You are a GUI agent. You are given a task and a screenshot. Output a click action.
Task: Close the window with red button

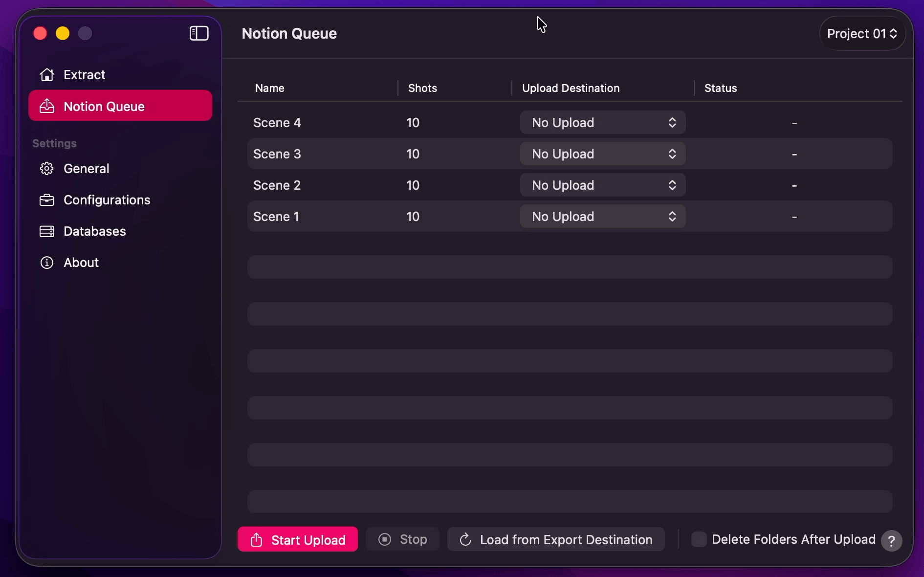click(x=40, y=33)
